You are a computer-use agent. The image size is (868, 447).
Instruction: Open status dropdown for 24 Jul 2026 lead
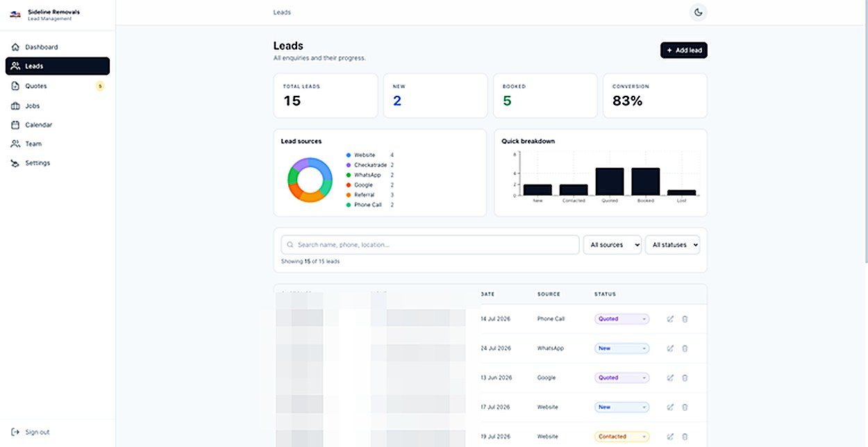pos(621,348)
